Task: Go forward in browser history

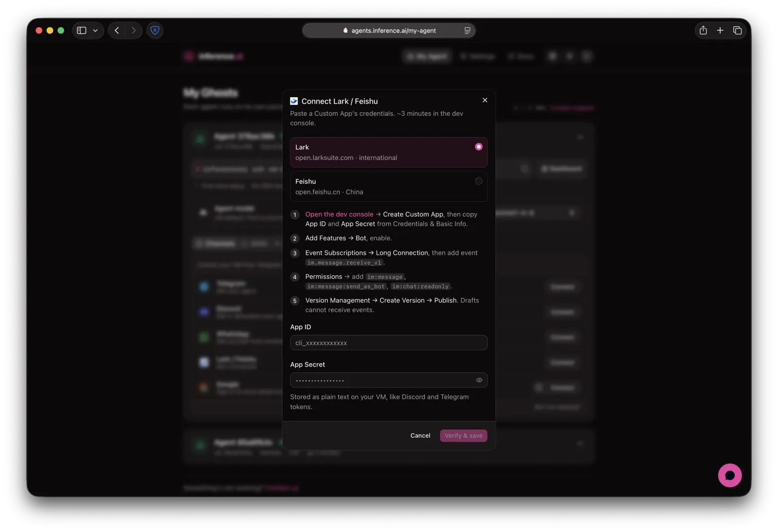Action: [x=134, y=31]
